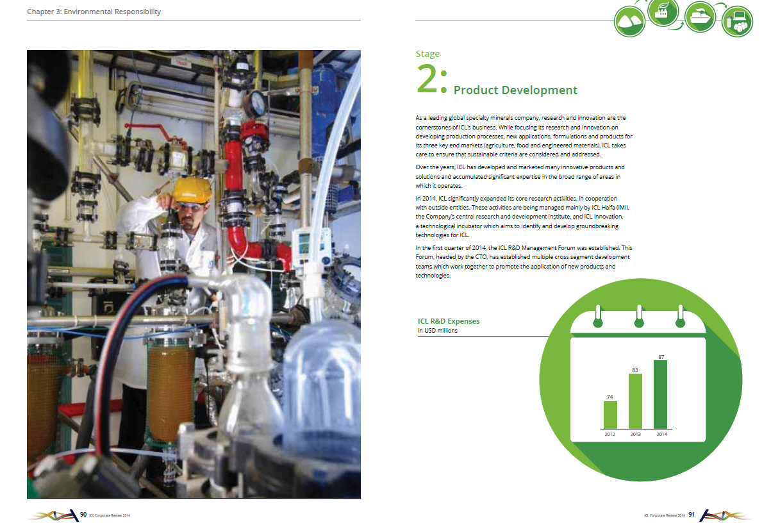Click 'ICL Corporate Review 2014' in right footer
The width and height of the screenshot is (771, 532).
coord(665,515)
